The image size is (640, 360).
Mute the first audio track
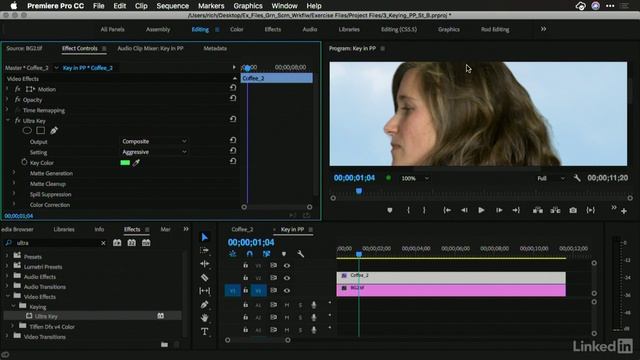287,305
